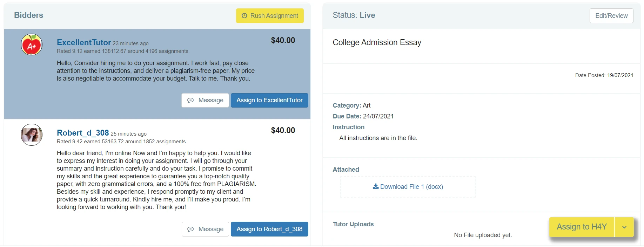This screenshot has height=247, width=644.
Task: Click ExcellentTutor's $40.00 bid price
Action: 283,40
